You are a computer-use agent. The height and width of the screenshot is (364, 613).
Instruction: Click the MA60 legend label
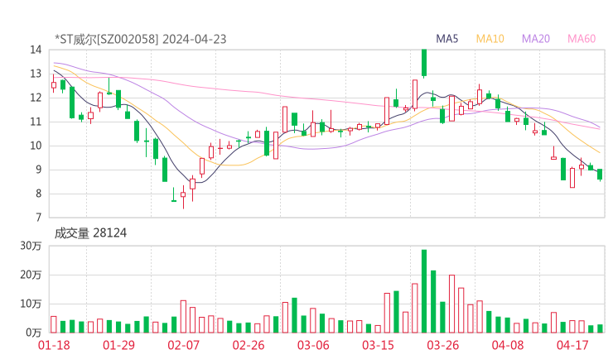[582, 39]
